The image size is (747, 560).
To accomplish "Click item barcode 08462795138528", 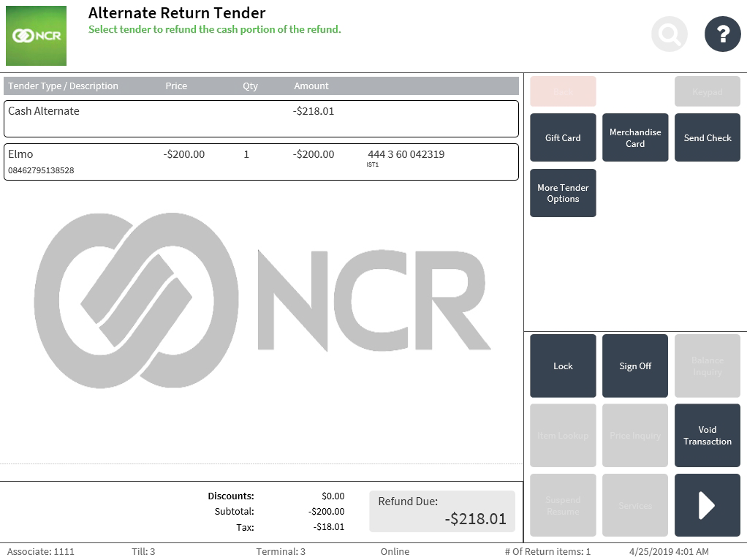I will click(41, 170).
